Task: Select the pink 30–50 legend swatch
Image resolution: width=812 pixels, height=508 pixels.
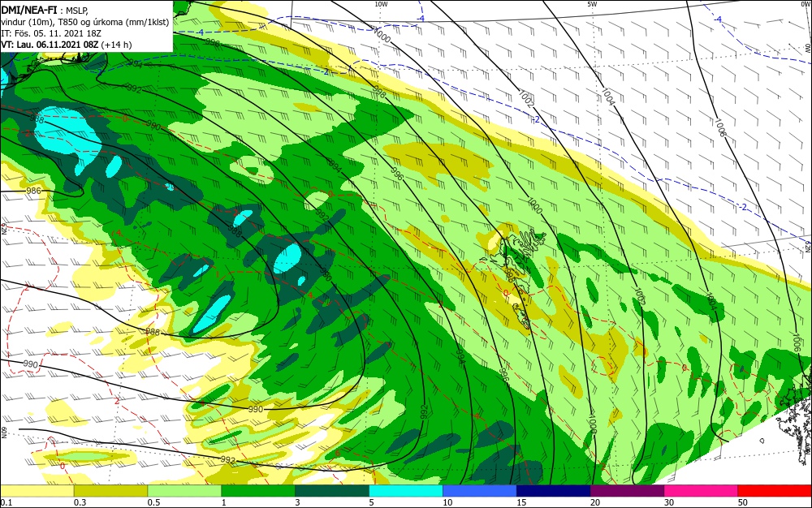Action: [702, 491]
